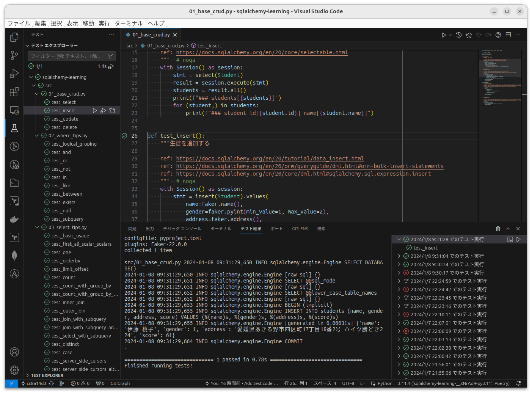Select the failed 2024/1/8 9:30:17 test run

pos(447,273)
